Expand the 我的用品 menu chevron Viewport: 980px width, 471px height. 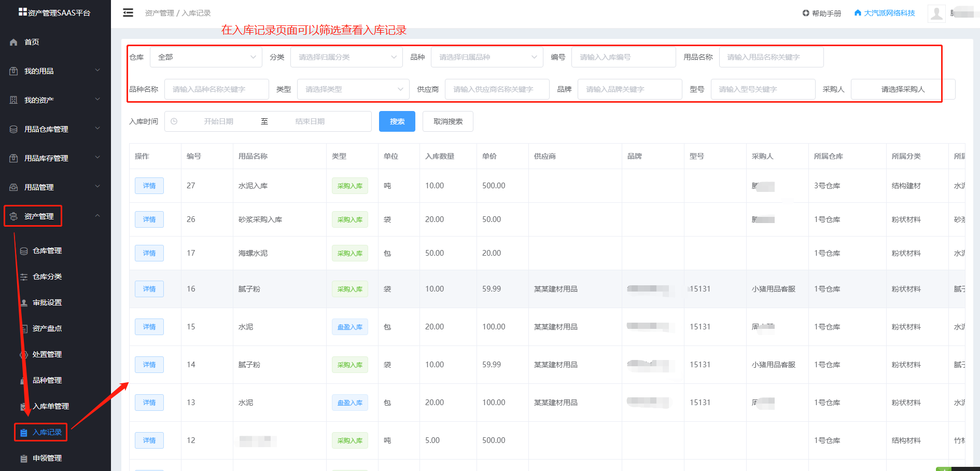coord(97,71)
